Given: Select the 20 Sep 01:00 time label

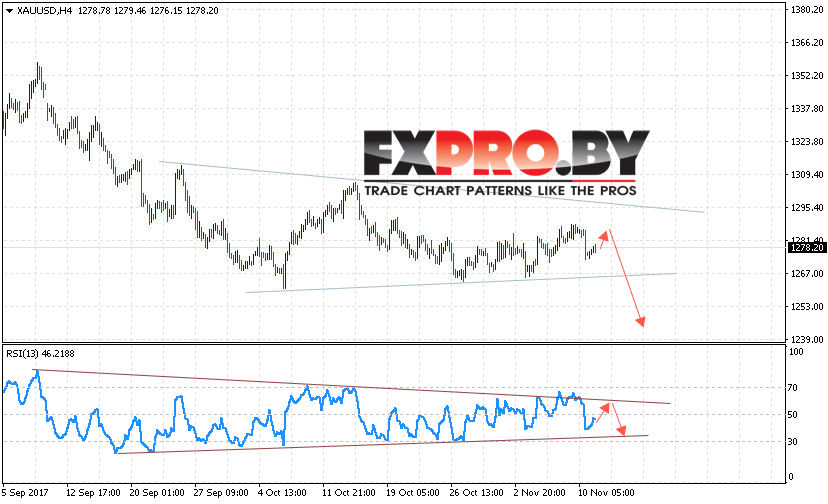Looking at the screenshot, I should (x=157, y=493).
